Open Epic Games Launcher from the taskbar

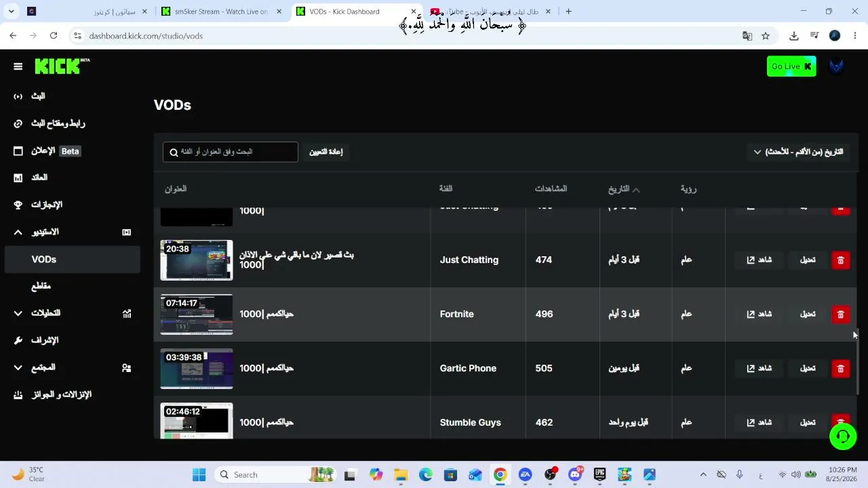pyautogui.click(x=599, y=475)
